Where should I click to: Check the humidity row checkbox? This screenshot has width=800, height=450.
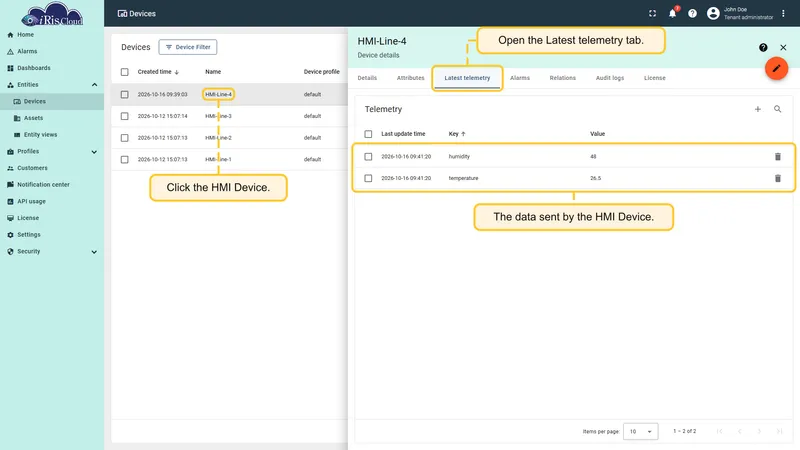(x=368, y=157)
